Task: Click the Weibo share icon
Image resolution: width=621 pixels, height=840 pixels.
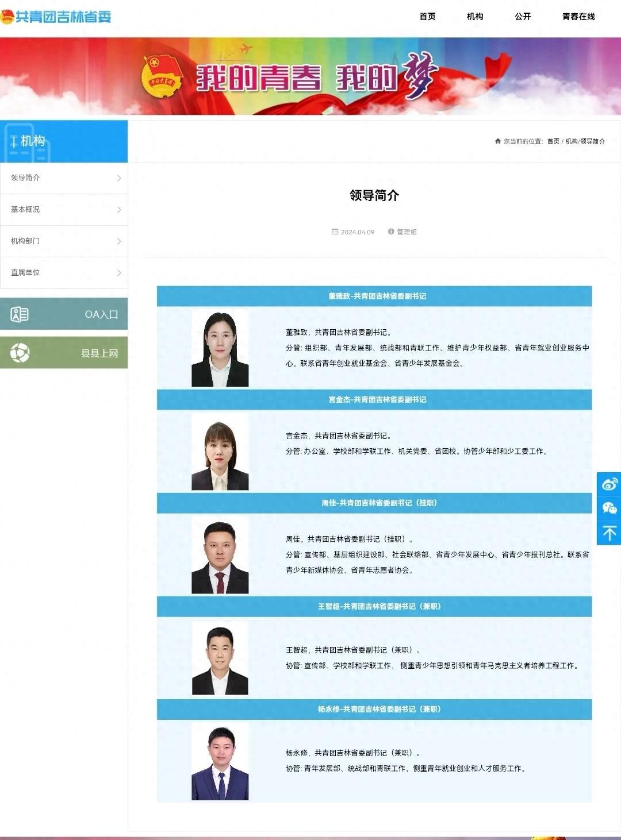Action: click(609, 484)
